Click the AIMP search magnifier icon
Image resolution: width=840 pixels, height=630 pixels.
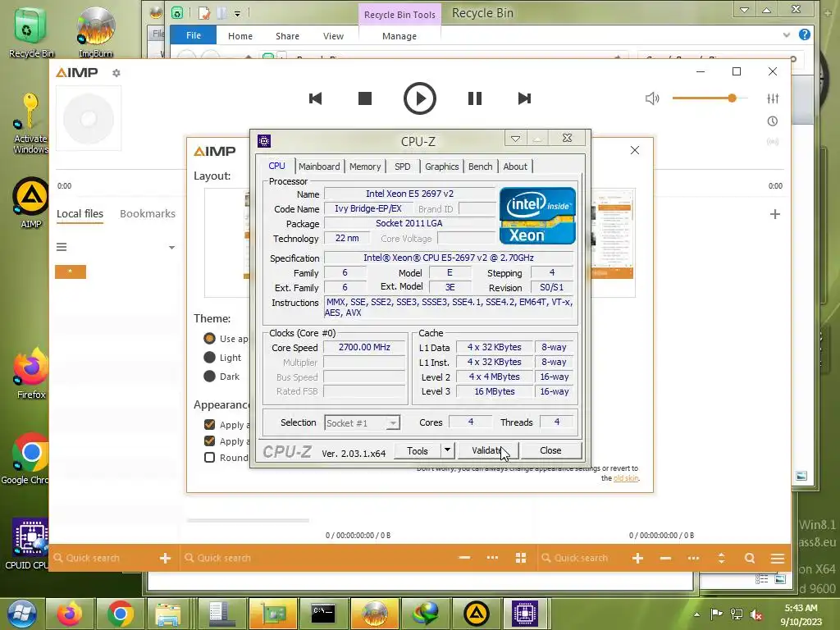click(x=750, y=558)
